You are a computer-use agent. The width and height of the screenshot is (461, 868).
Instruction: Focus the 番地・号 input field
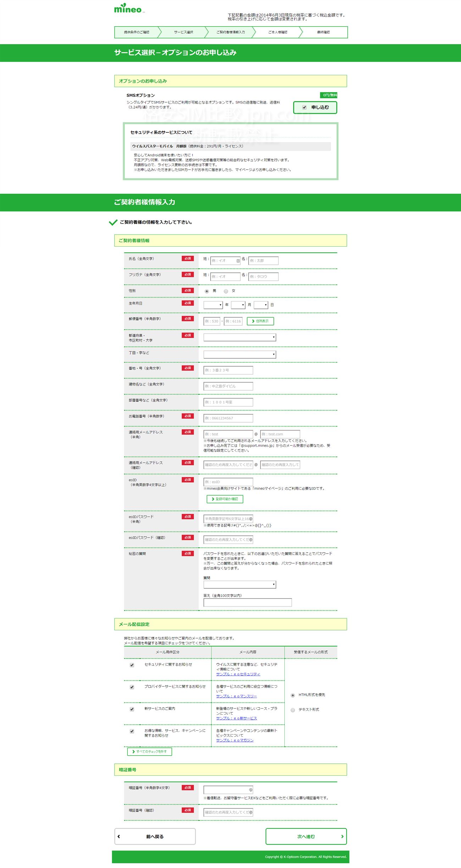coord(228,370)
